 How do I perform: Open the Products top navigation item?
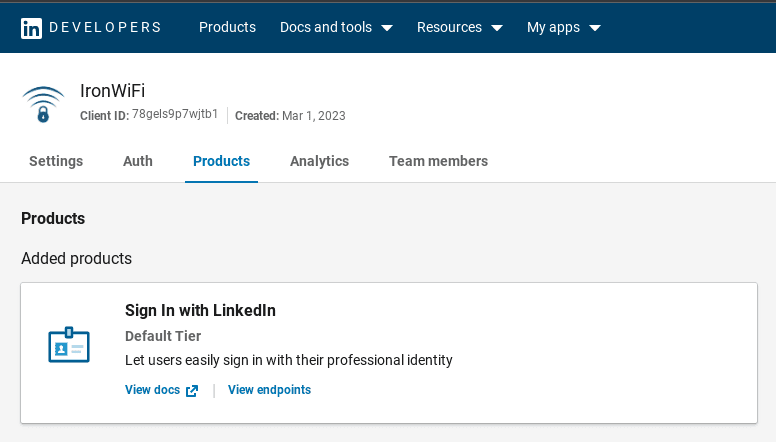[227, 27]
